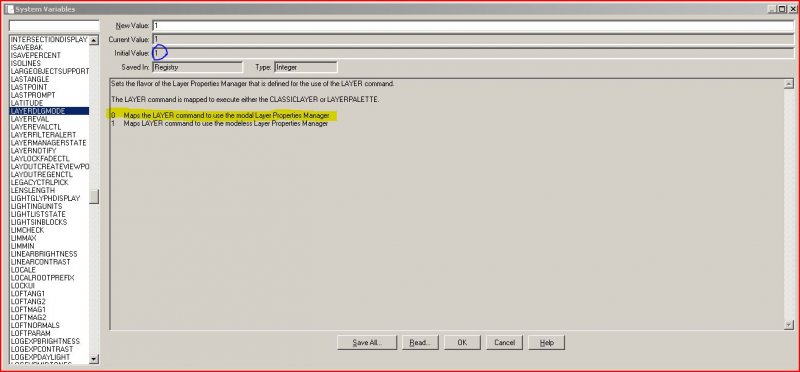
Task: Click variable list scroll up arrow
Action: [94, 39]
